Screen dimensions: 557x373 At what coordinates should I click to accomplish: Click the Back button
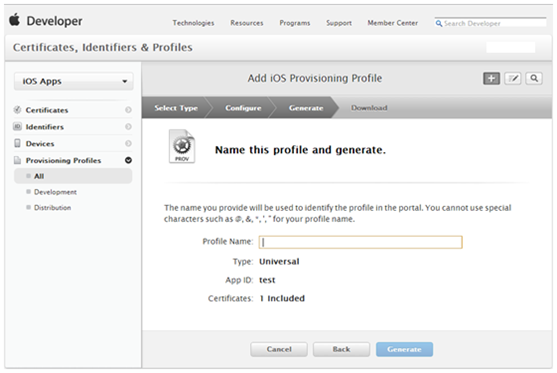pyautogui.click(x=341, y=349)
